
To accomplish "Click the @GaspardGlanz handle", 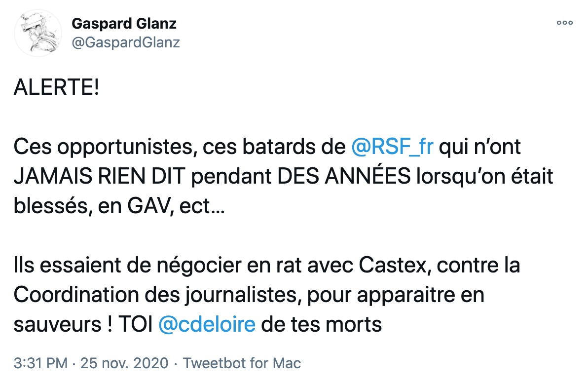I will click(x=125, y=43).
